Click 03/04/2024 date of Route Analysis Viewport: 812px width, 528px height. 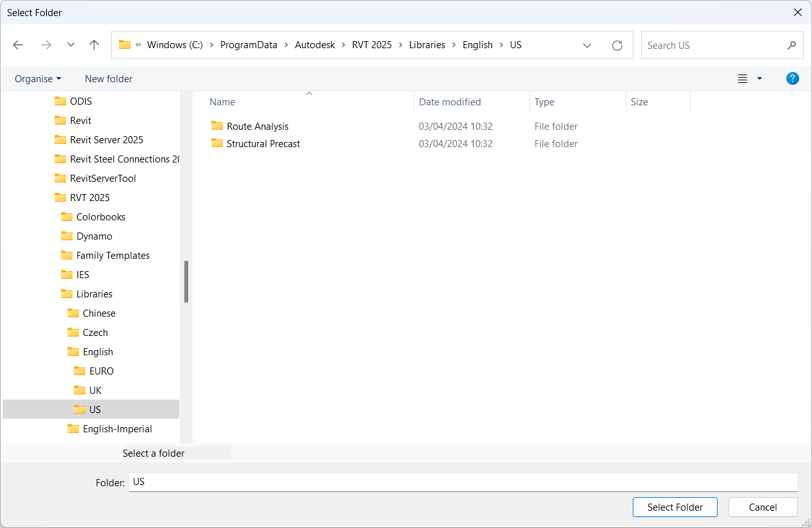click(x=455, y=126)
